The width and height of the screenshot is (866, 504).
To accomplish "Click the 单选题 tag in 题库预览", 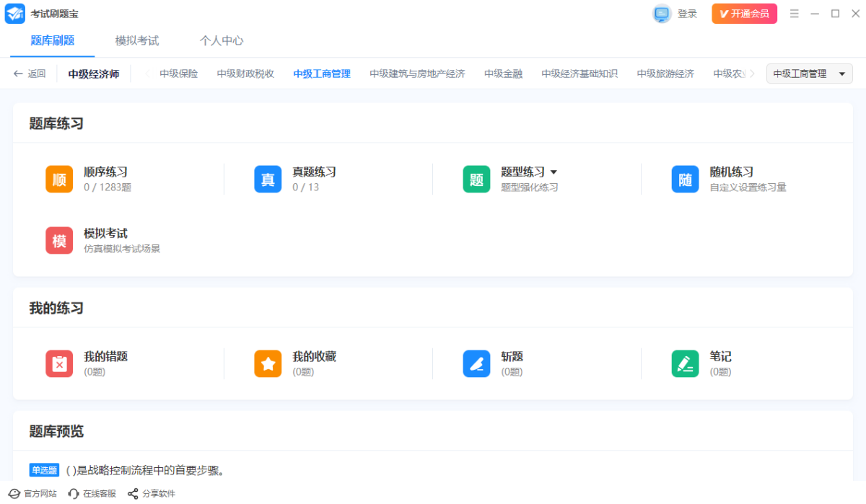I will click(44, 470).
